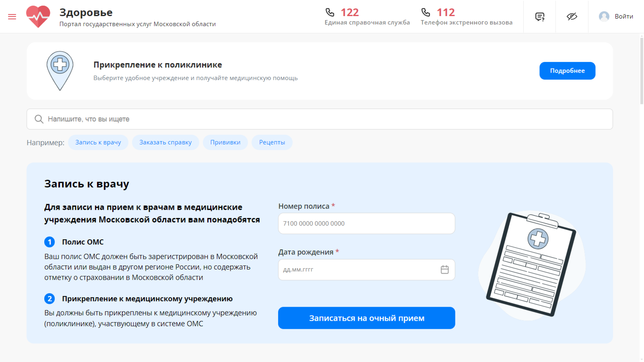Open the hamburger navigation menu
This screenshot has width=644, height=362.
(12, 16)
